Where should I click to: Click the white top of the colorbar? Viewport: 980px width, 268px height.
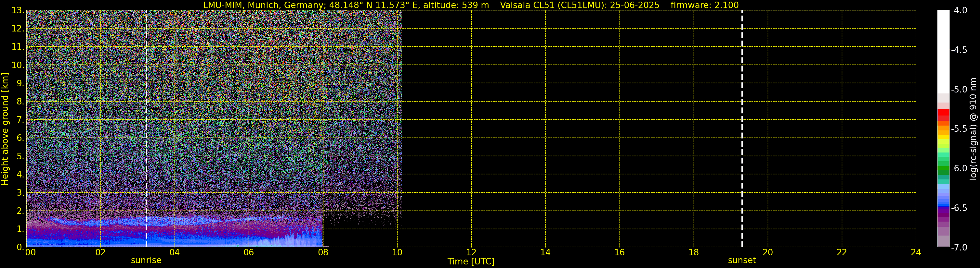[x=943, y=52]
